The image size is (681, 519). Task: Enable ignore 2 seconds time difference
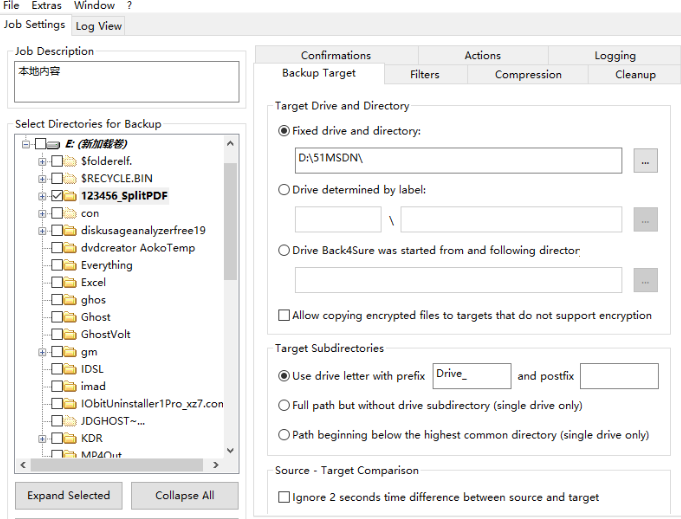coord(283,497)
